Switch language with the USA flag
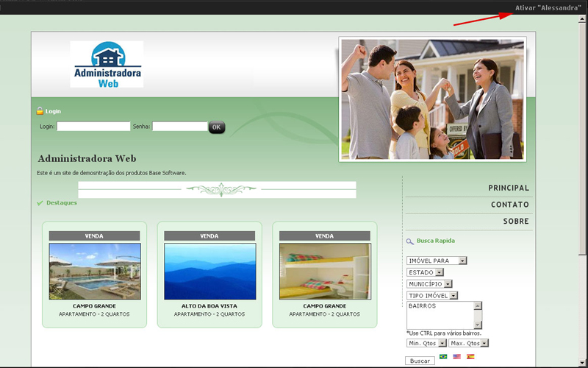Viewport: 588px width, 368px height. [x=456, y=356]
